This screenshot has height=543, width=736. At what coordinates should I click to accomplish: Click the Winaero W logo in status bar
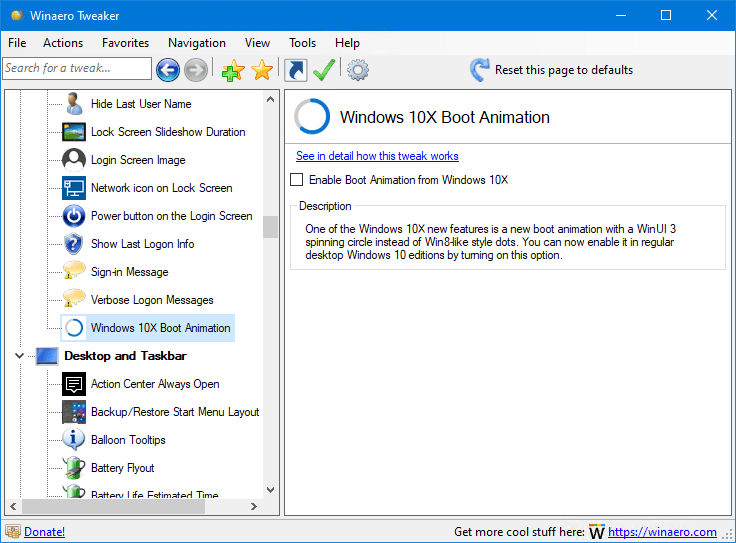click(x=597, y=532)
